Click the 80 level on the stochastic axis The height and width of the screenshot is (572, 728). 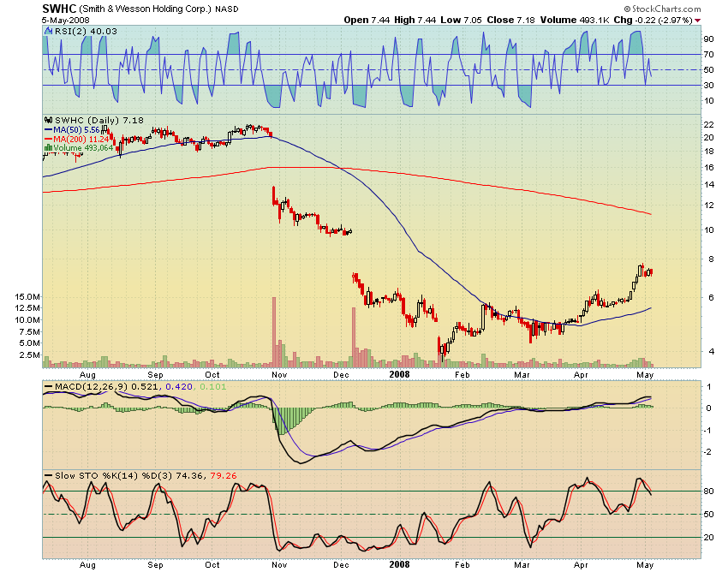[708, 491]
